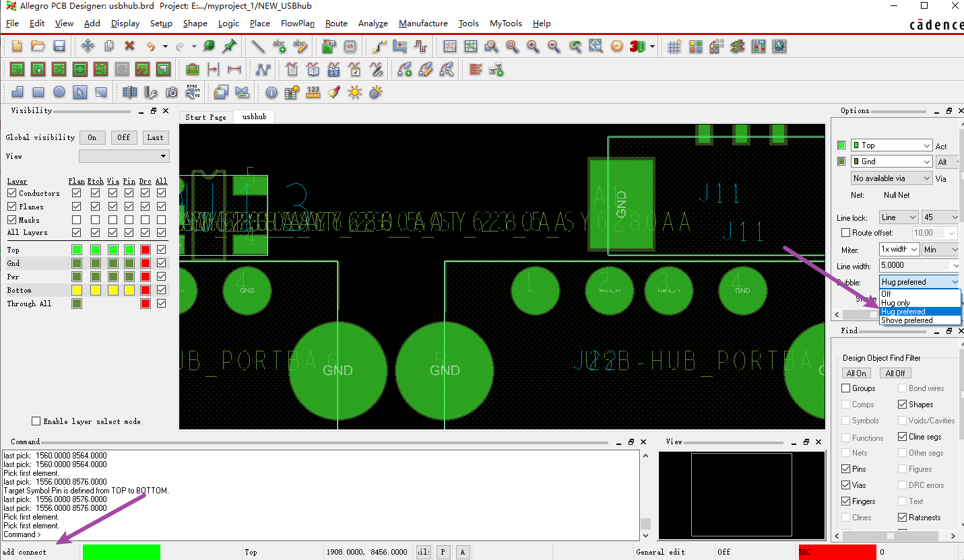The width and height of the screenshot is (964, 560).
Task: Click the Top layer Plan color swatch
Action: click(x=76, y=250)
